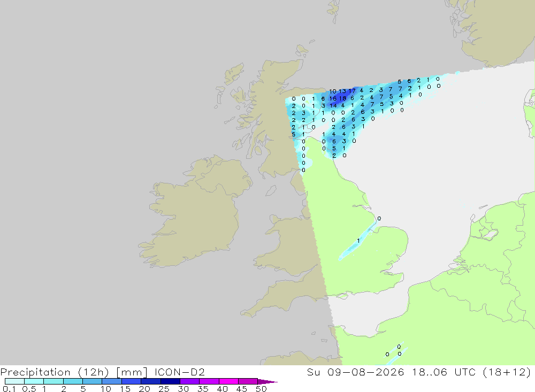Click the legend label 0.1
The height and width of the screenshot is (392, 535).
tap(9, 389)
